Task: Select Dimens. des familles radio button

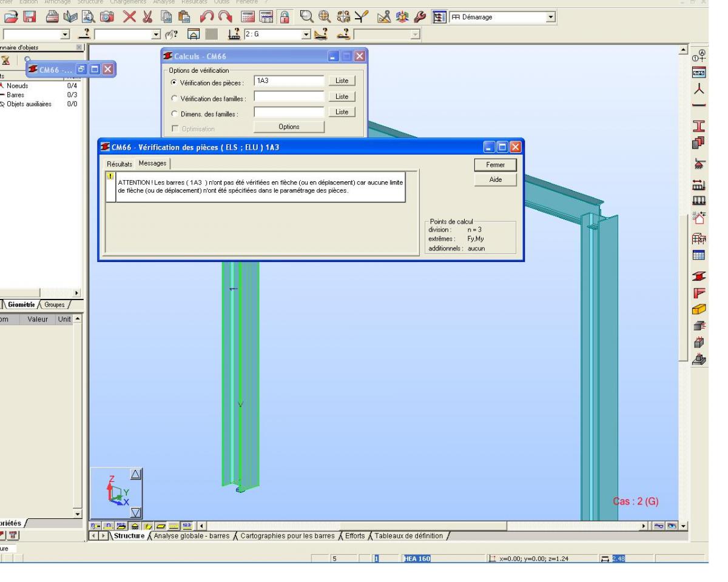Action: 175,113
